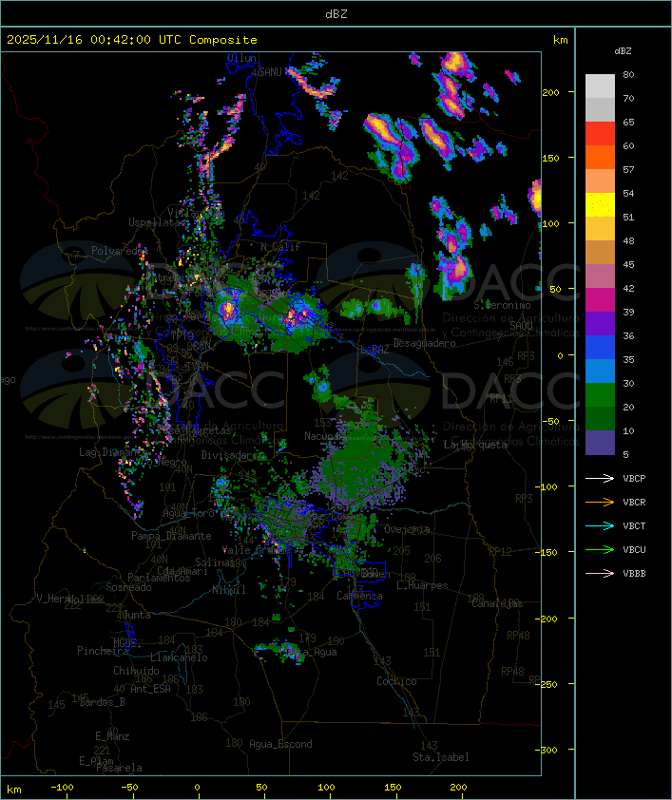The height and width of the screenshot is (800, 672).
Task: Click the VBCU legend label
Action: pos(634,549)
